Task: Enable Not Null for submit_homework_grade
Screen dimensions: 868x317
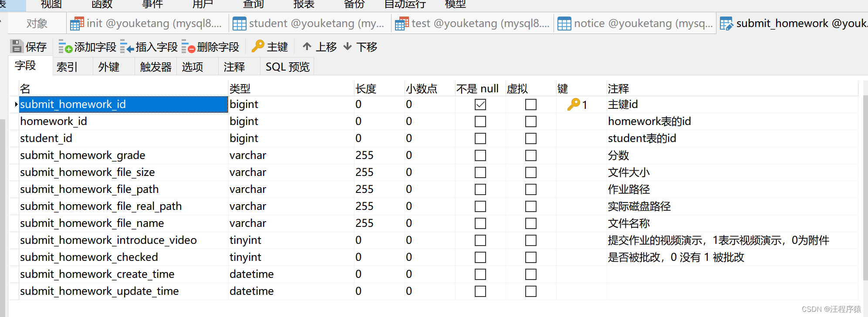Action: [x=480, y=155]
